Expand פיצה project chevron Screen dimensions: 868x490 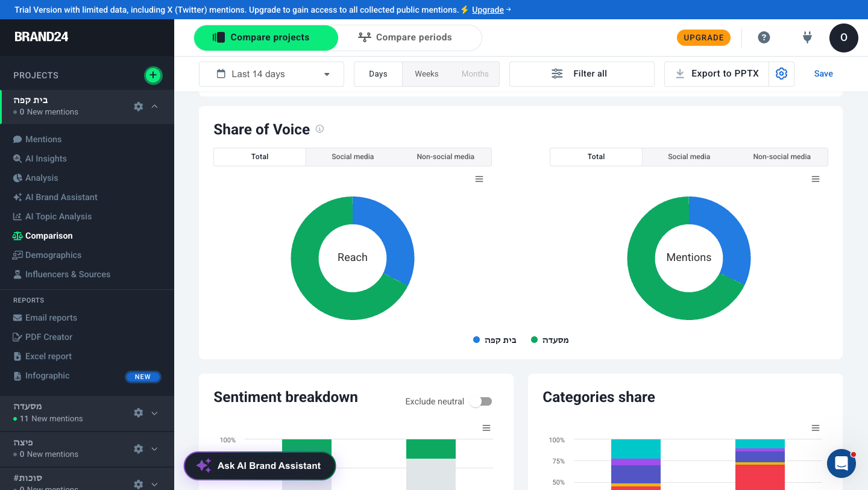(154, 448)
